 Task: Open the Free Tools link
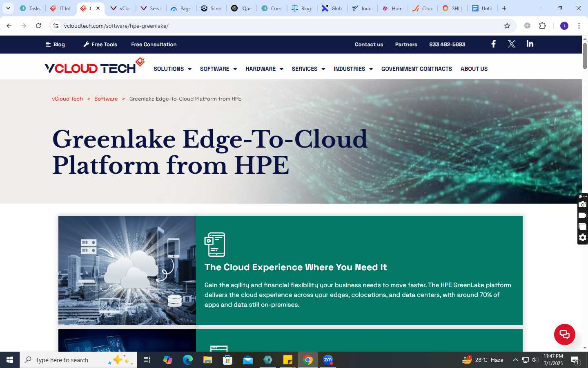[x=100, y=44]
